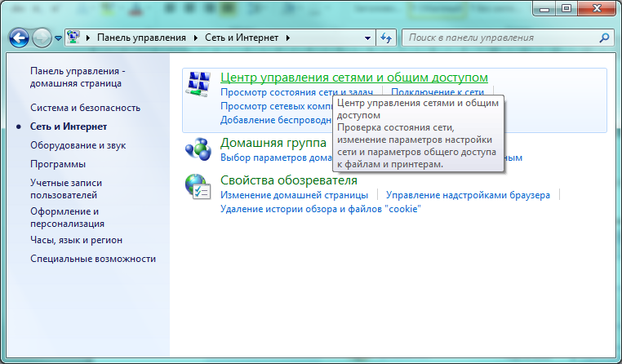This screenshot has height=364, width=622.
Task: Click Подключение к сети link
Action: tap(438, 92)
